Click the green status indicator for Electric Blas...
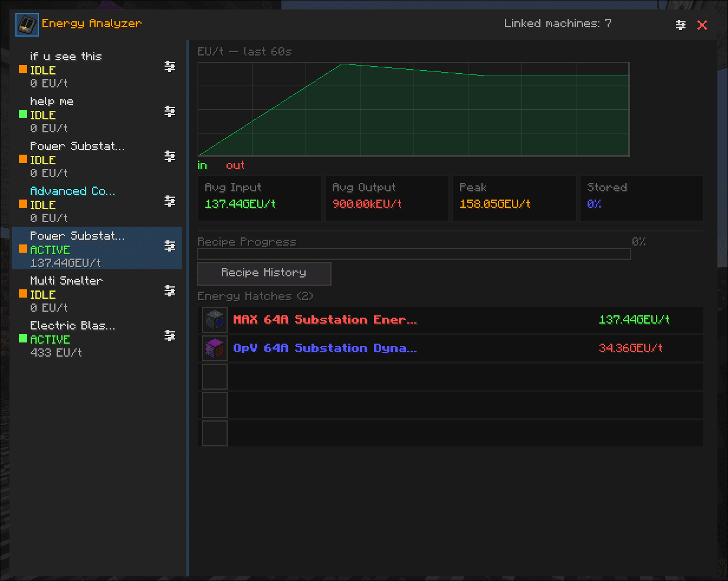This screenshot has height=581, width=728. [23, 338]
